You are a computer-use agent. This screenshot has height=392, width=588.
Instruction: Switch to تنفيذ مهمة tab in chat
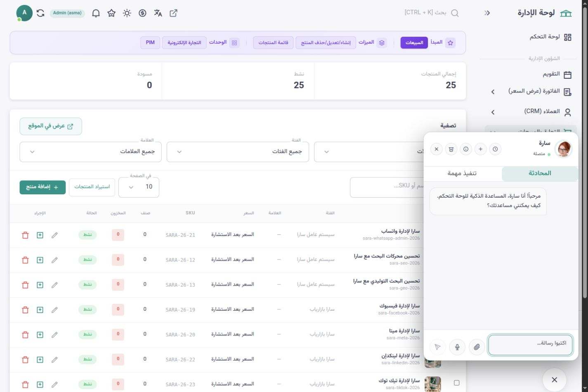[x=462, y=173]
